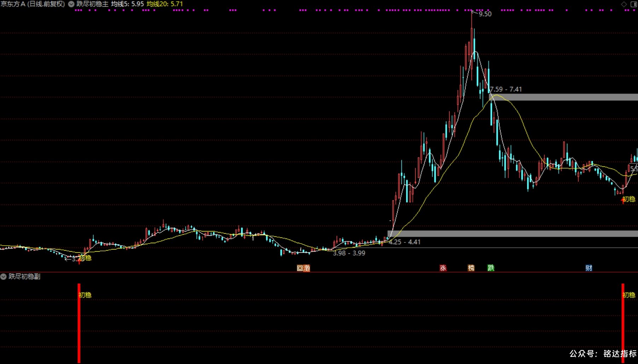
Task: Open the 跌尽初稳主 indicator dropdown circle icon
Action: click(x=71, y=4)
